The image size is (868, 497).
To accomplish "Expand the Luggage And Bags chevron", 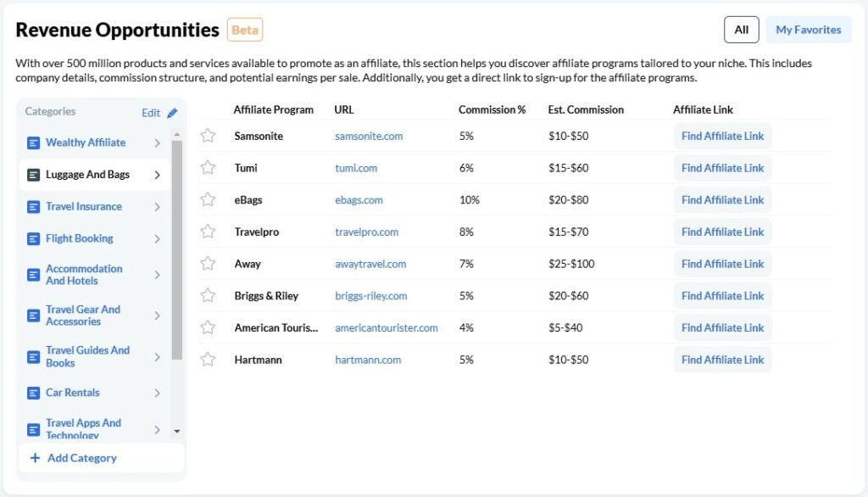I will (157, 175).
